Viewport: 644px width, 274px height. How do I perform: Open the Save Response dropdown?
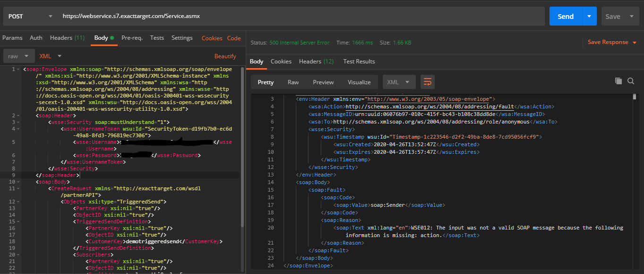[x=611, y=42]
